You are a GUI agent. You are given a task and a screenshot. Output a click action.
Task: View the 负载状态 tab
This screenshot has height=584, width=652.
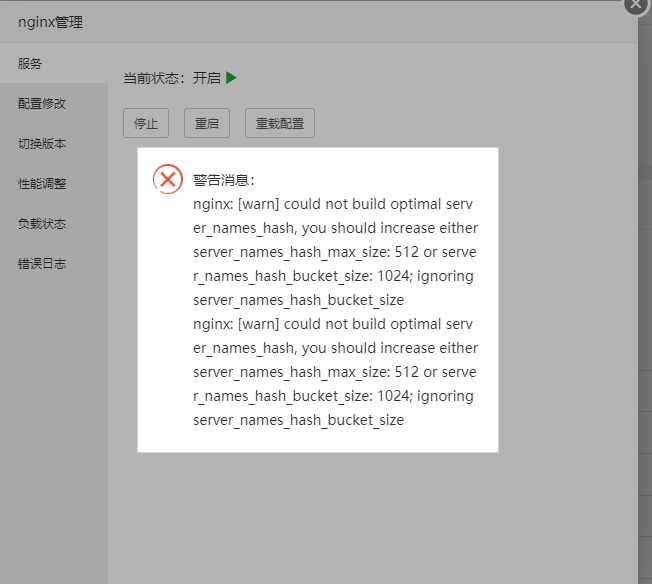click(x=54, y=223)
